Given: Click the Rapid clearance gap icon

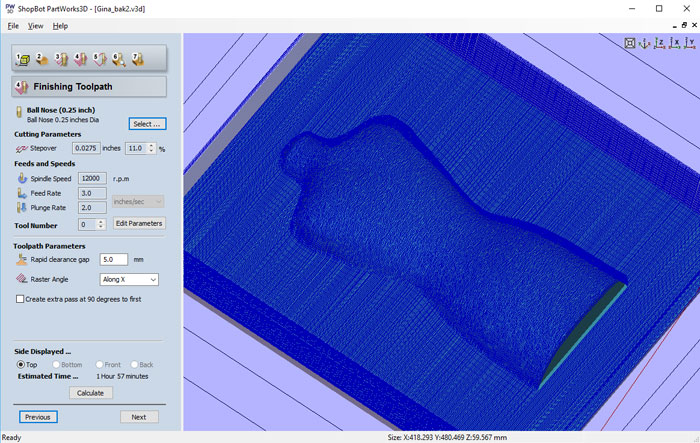Looking at the screenshot, I should click(x=21, y=259).
